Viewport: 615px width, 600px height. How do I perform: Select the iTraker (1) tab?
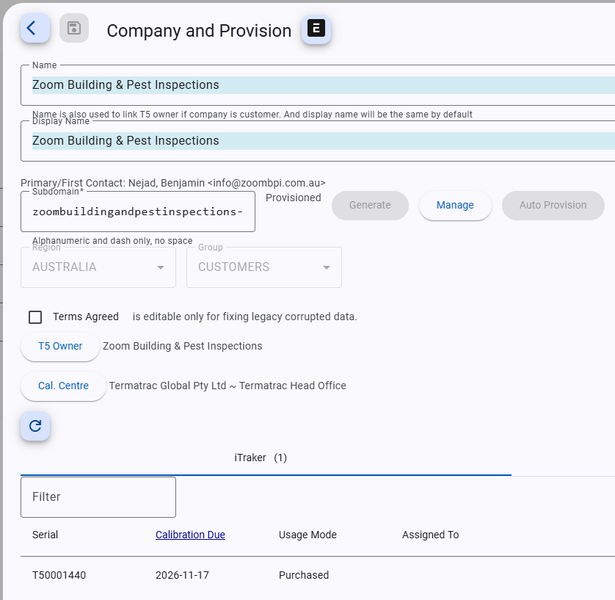[261, 458]
